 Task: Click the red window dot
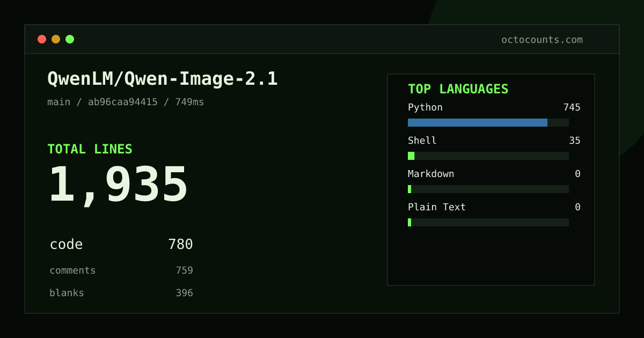click(x=42, y=39)
